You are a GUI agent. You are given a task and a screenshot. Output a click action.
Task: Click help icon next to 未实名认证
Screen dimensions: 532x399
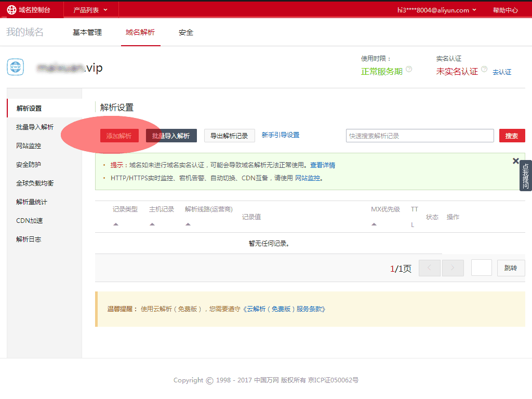[x=484, y=69]
